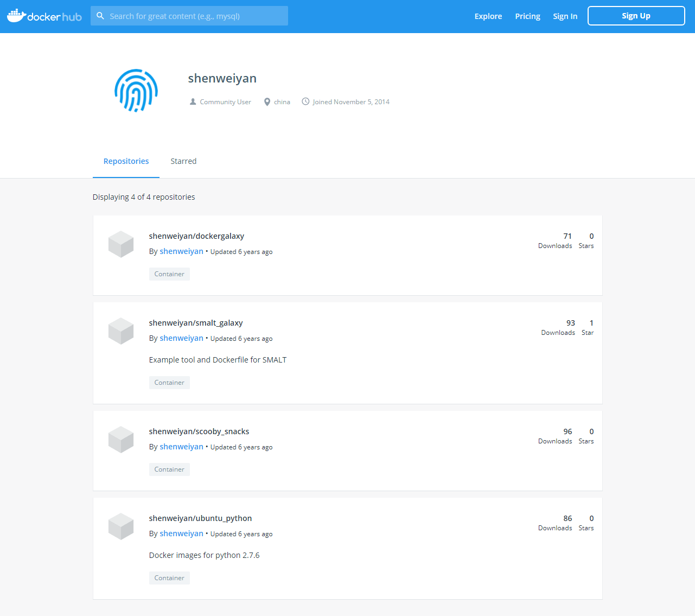Viewport: 695px width, 616px height.
Task: Go to Sign In
Action: point(565,16)
